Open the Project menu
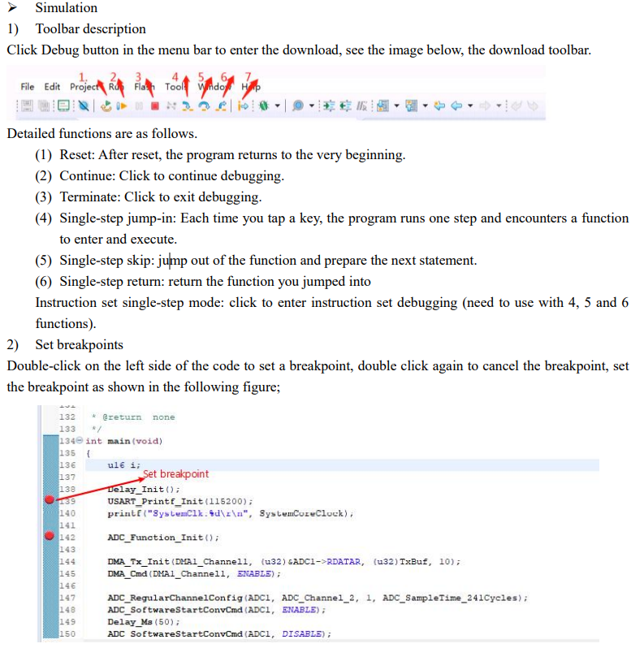The image size is (644, 648). 84,87
